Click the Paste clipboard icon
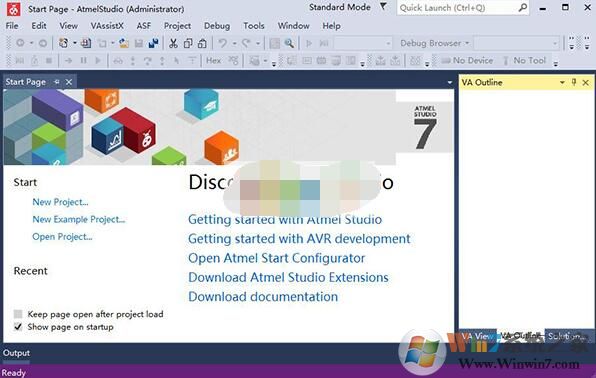596x378 pixels. coord(202,43)
